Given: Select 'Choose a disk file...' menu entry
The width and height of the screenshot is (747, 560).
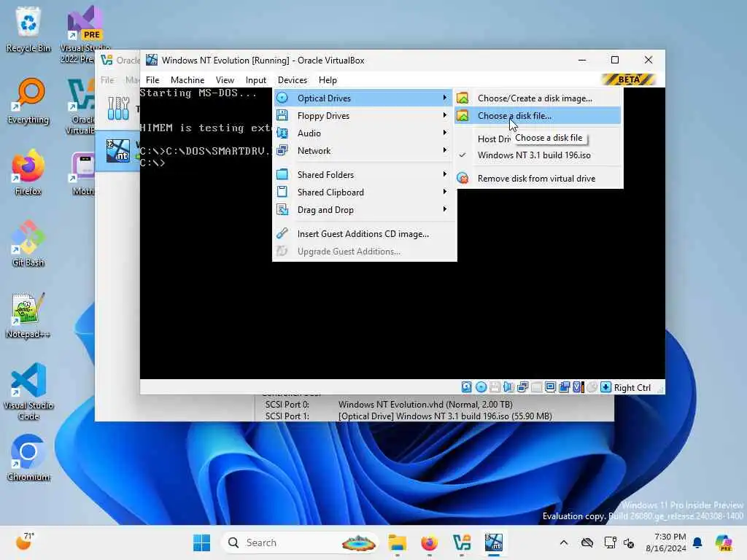Looking at the screenshot, I should point(539,116).
